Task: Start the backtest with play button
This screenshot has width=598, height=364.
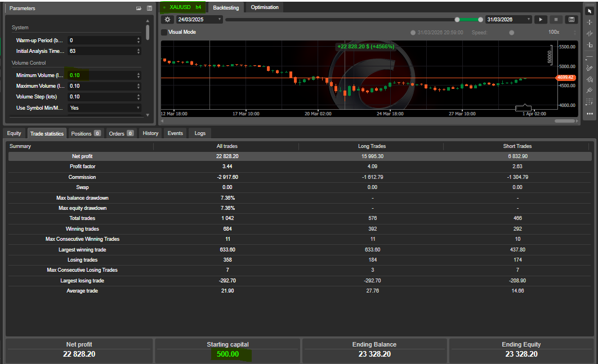Action: coord(540,19)
